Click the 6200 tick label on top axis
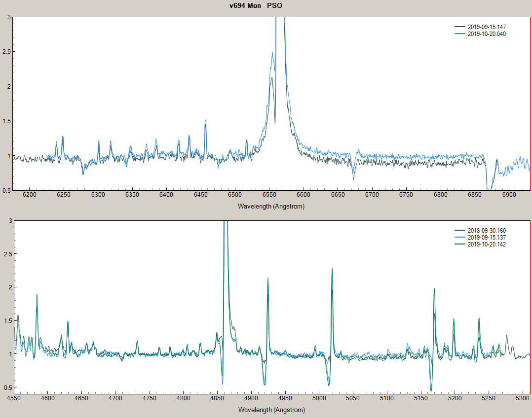 (30, 195)
